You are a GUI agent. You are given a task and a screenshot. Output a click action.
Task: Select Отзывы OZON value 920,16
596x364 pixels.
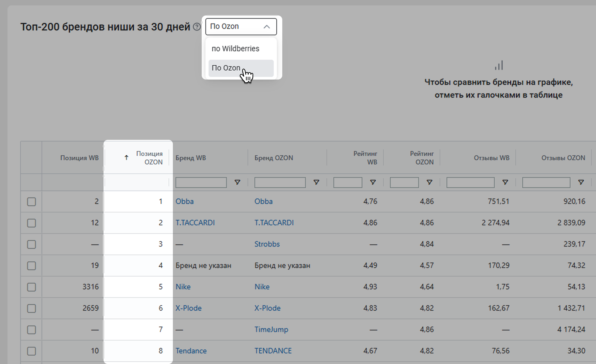pyautogui.click(x=574, y=201)
